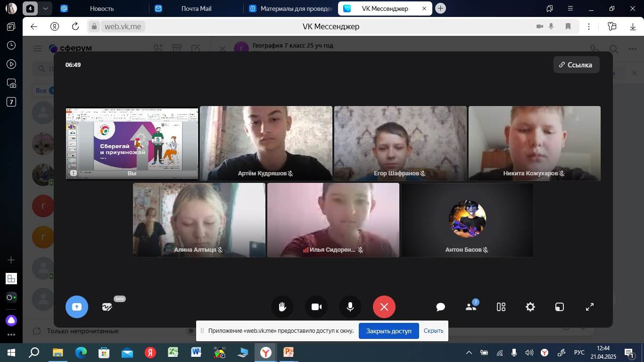Click the Сферум logo
The width and height of the screenshot is (644, 362).
70,49
